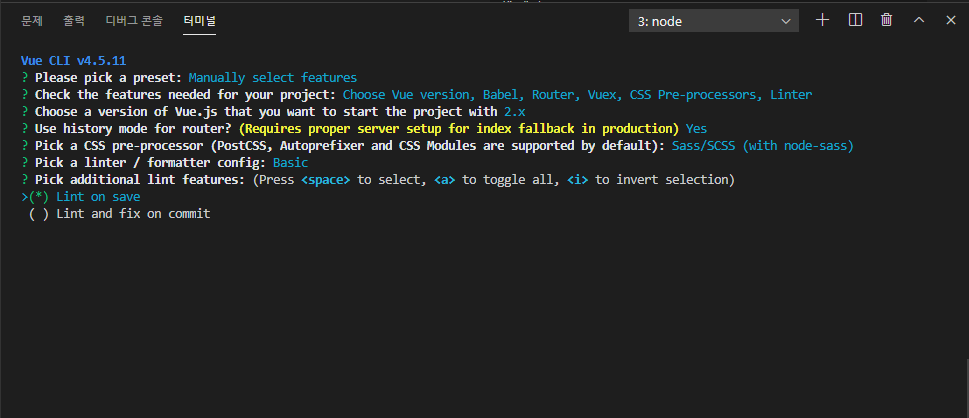The image size is (969, 418).
Task: Click the 'Sass/SCSS (with node-sass)' answer
Action: 763,146
